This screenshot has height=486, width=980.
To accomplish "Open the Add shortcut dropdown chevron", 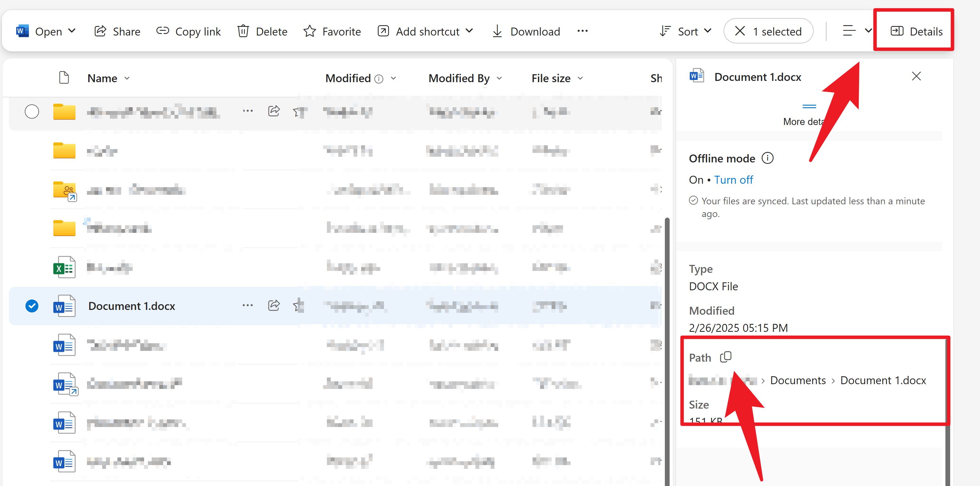I will [x=470, y=31].
